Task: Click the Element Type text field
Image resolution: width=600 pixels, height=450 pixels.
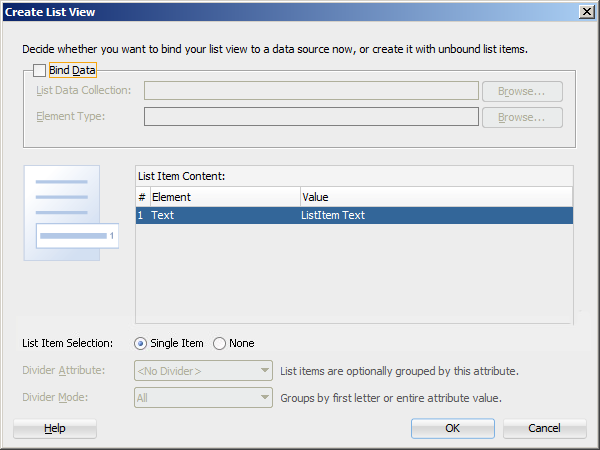Action: point(311,117)
